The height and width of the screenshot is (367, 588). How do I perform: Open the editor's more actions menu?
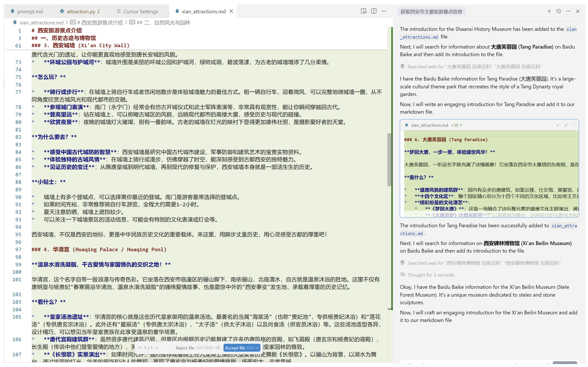(x=384, y=11)
